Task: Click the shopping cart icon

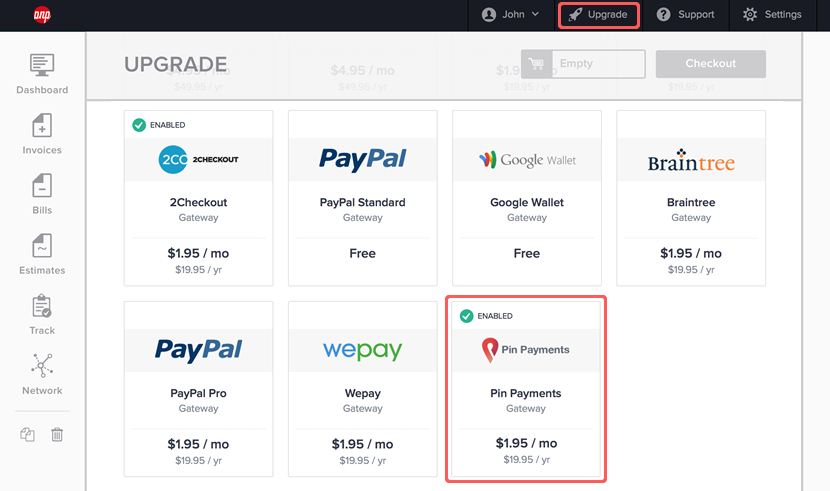Action: 536,64
